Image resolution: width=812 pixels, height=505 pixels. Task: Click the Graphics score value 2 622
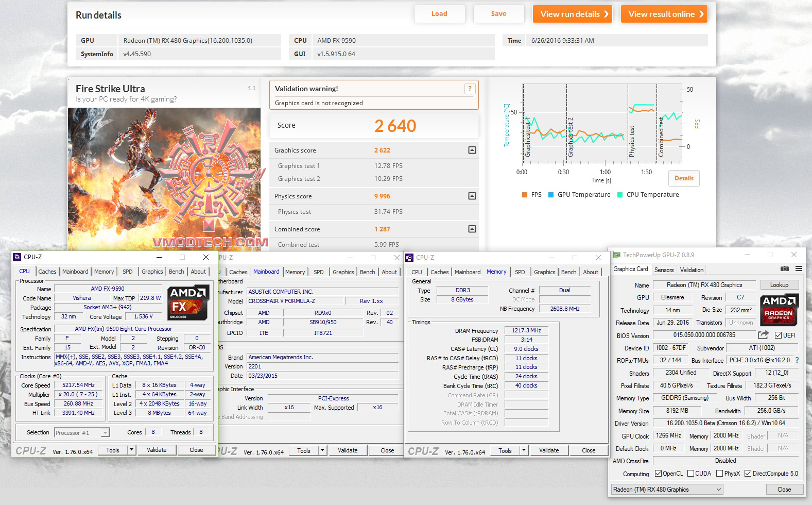(382, 150)
